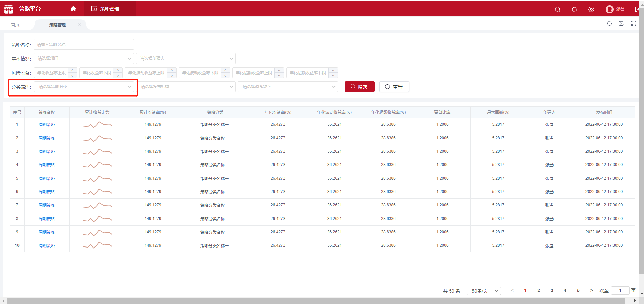The width and height of the screenshot is (644, 304).
Task: Open settings gear icon in header
Action: 591,9
